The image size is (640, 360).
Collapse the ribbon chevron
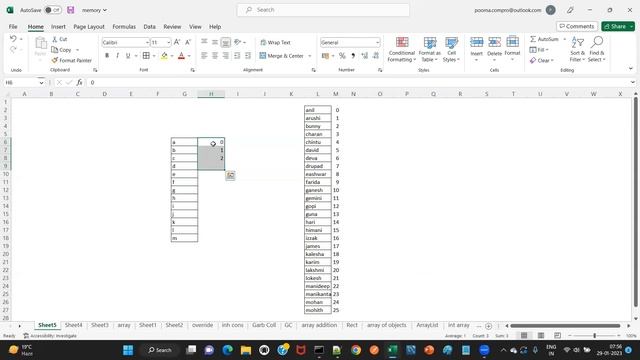tap(631, 69)
